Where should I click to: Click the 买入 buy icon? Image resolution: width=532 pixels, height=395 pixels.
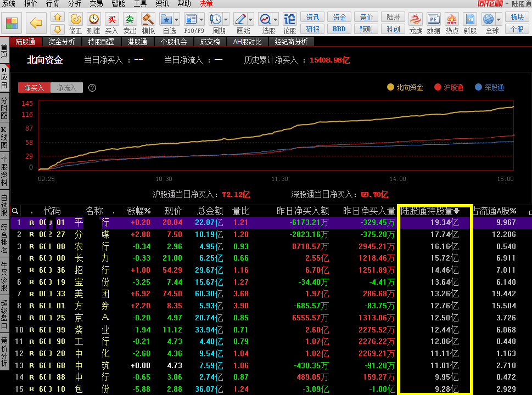[x=111, y=24]
